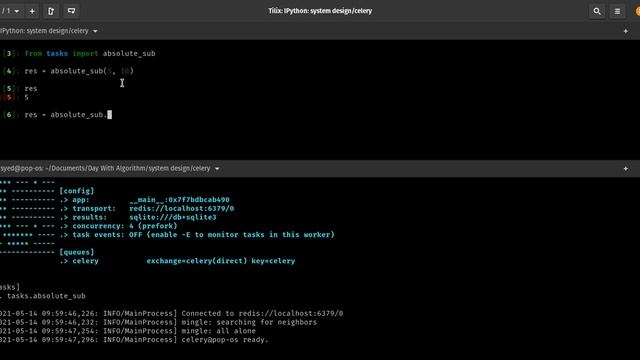
Task: Click the transport value 'redis://localhost:6379/0'
Action: [182, 209]
